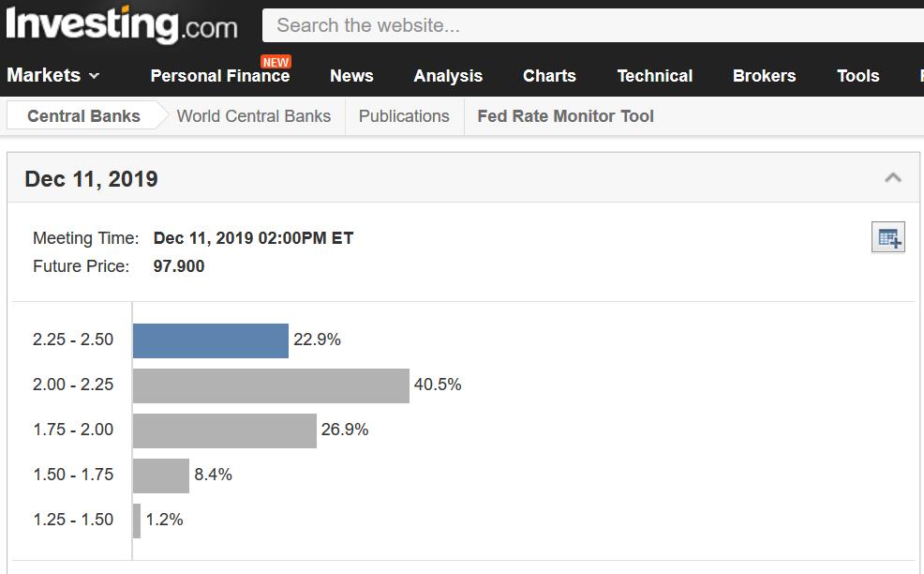The height and width of the screenshot is (574, 924).
Task: Select the Fed Rate Monitor Tool tab
Action: click(565, 116)
